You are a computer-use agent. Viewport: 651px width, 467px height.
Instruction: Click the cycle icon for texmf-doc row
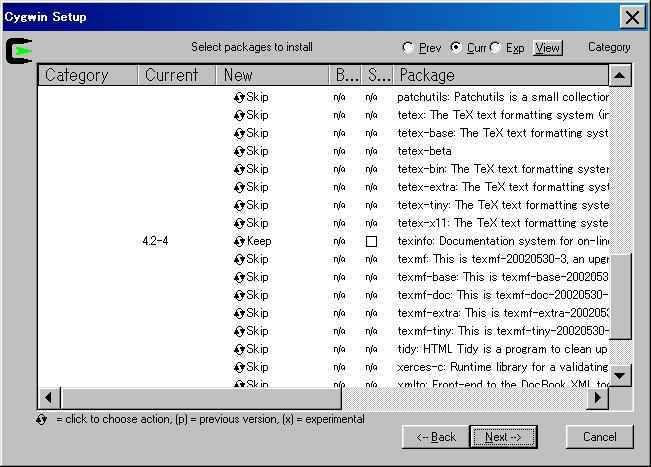click(239, 296)
